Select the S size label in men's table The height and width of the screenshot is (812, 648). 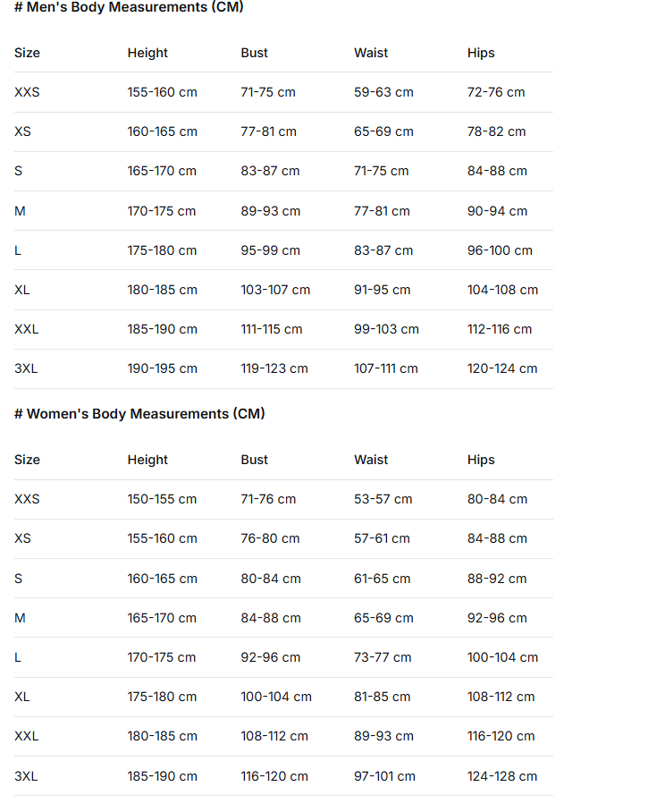pos(19,171)
